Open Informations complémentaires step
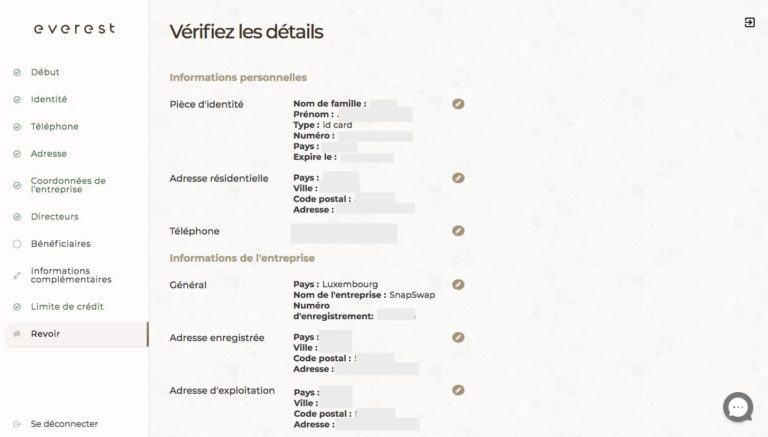Viewport: 768px width, 437px height. coord(70,275)
